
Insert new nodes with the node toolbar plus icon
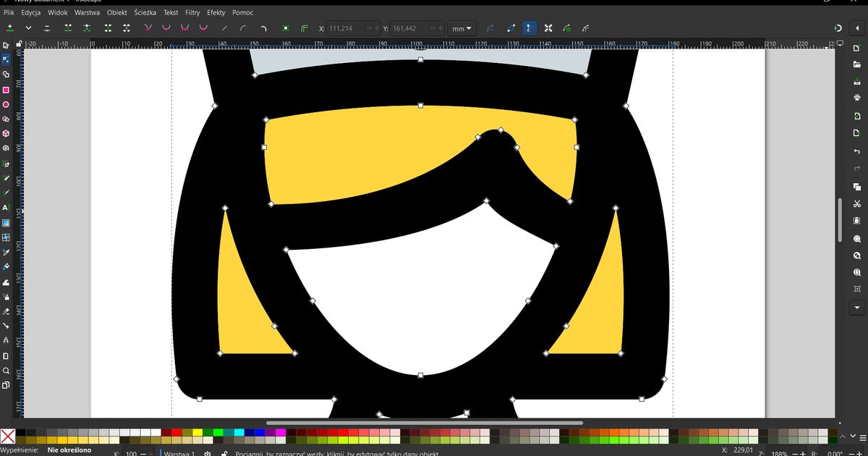pos(9,28)
